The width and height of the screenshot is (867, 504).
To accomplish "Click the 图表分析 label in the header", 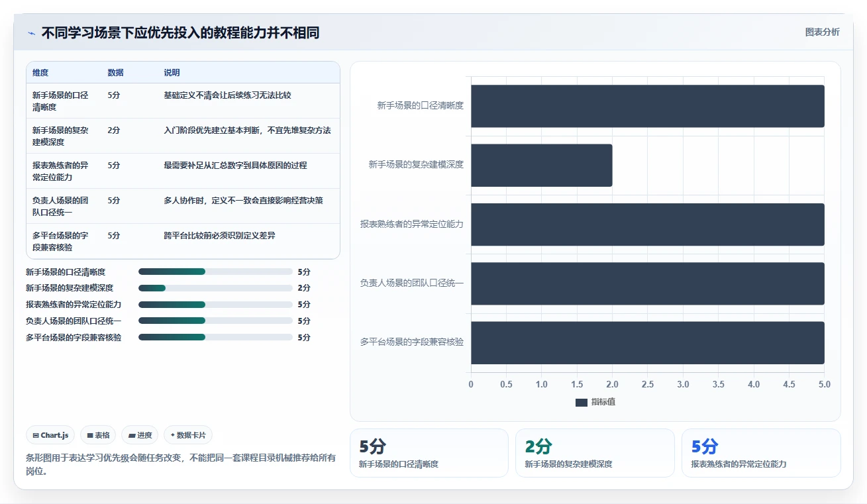I will point(822,32).
